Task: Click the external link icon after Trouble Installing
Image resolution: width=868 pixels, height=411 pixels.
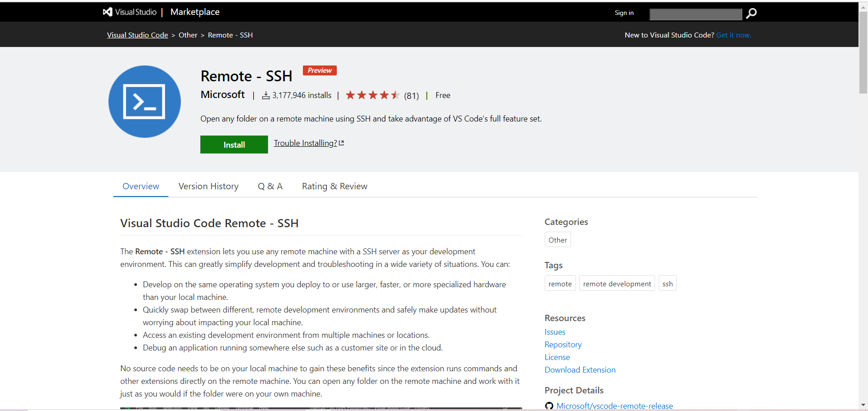Action: [341, 142]
